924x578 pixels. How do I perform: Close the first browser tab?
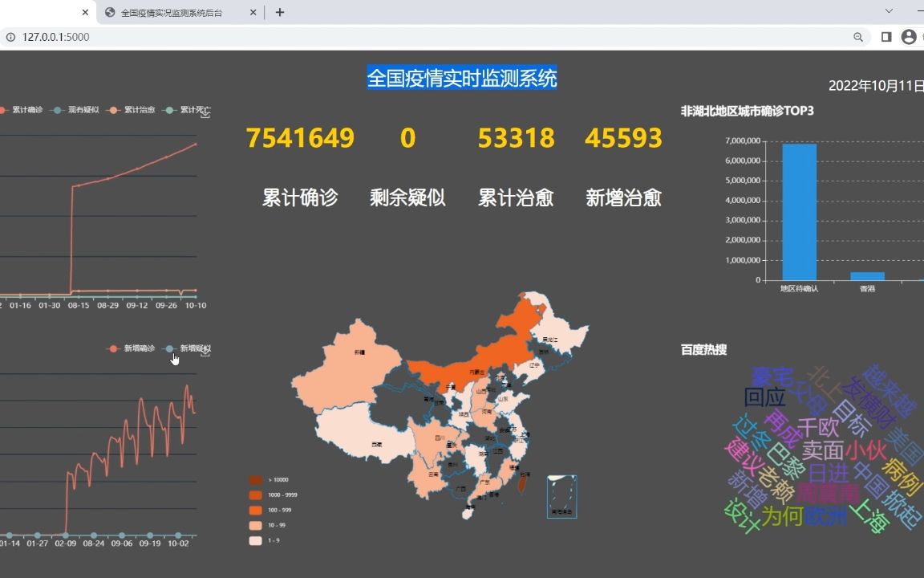pos(86,12)
